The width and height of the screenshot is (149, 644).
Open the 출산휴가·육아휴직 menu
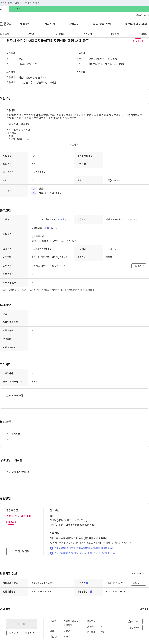click(135, 24)
